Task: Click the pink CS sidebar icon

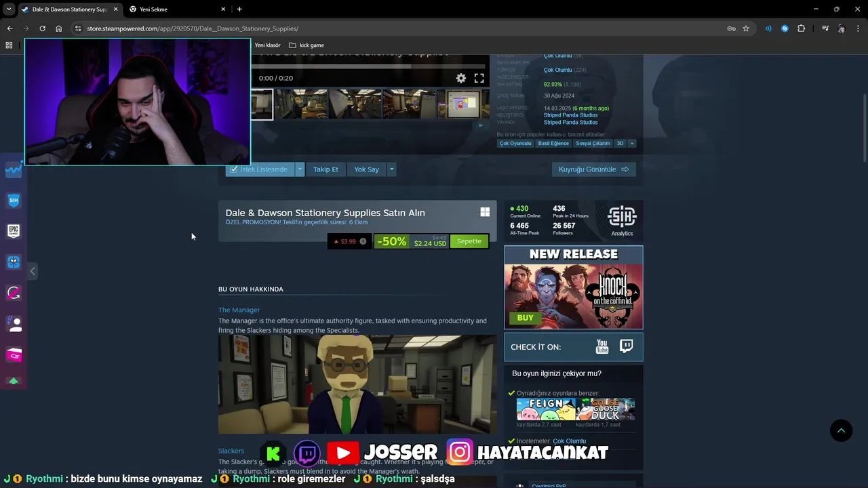Action: (14, 354)
